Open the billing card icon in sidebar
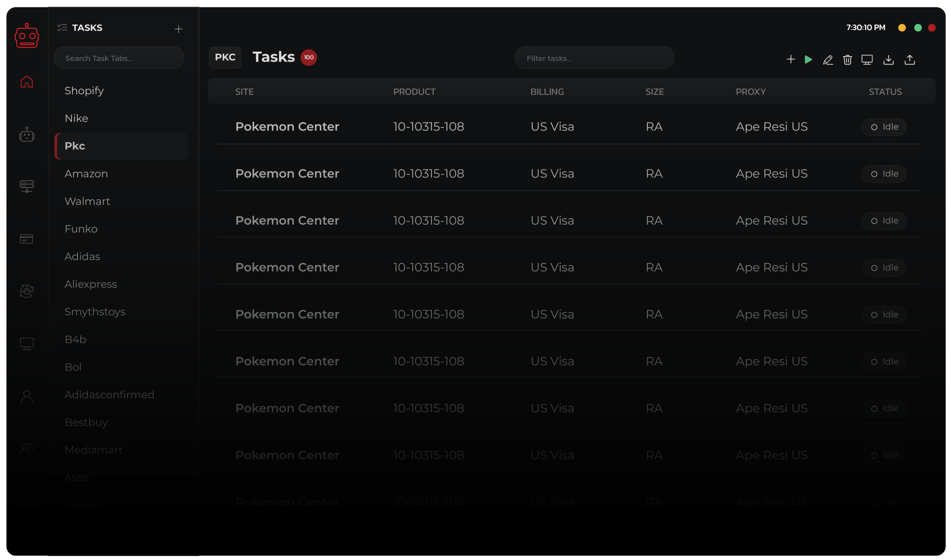This screenshot has width=951, height=560. 27,239
